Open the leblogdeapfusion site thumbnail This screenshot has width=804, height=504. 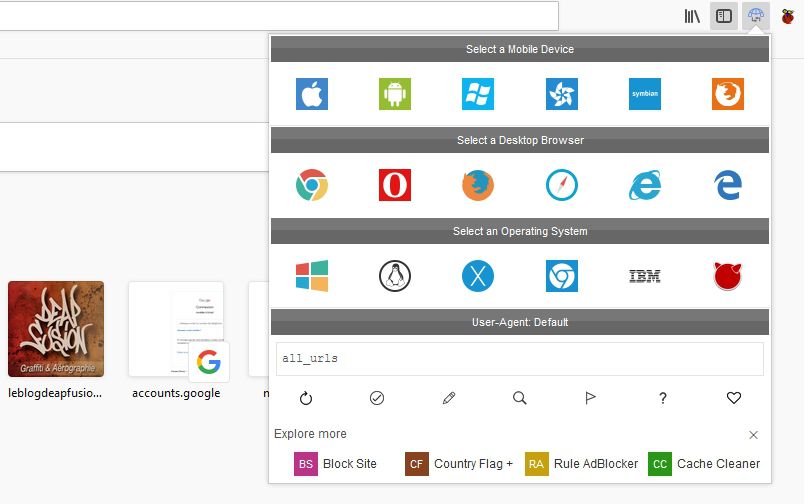tap(56, 329)
